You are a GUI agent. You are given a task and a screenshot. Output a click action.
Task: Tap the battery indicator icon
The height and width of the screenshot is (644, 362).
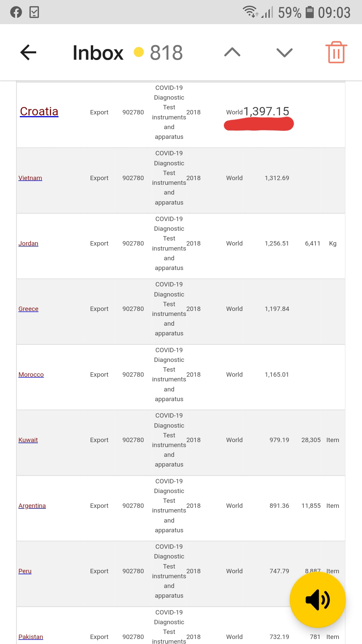tap(310, 12)
